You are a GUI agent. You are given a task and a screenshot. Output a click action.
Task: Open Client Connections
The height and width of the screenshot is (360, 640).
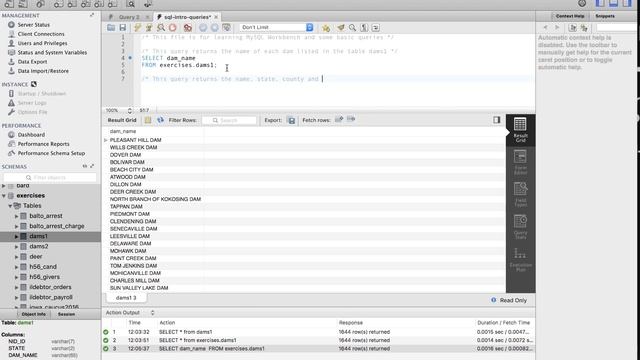41,34
